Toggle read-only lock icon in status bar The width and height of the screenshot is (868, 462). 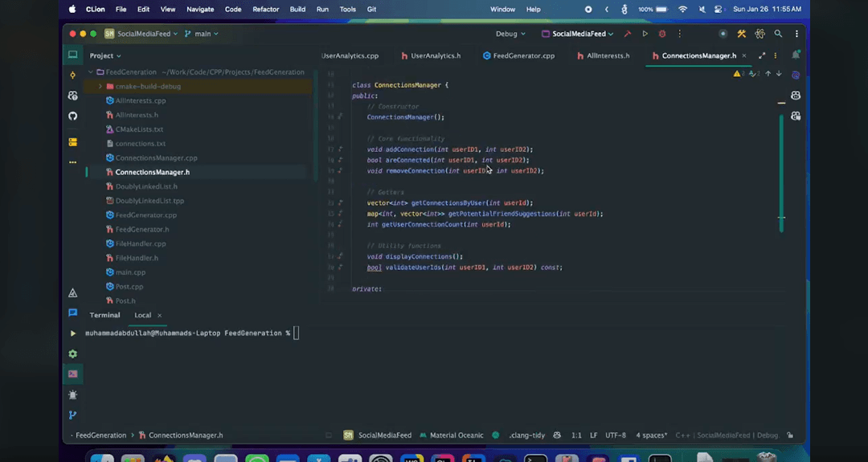tap(790, 435)
